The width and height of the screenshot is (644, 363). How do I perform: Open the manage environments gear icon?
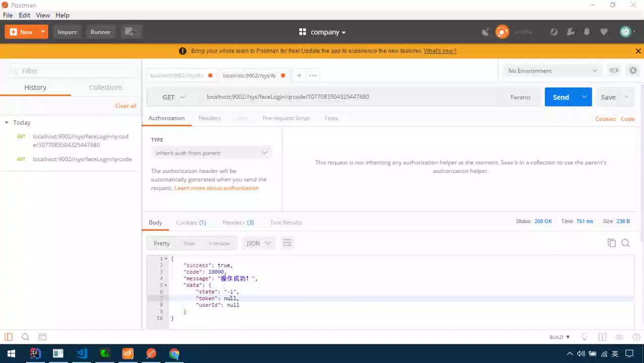(x=633, y=71)
